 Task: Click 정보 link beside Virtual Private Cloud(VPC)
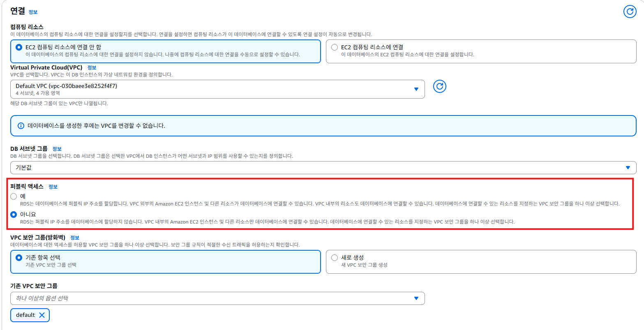click(x=92, y=67)
